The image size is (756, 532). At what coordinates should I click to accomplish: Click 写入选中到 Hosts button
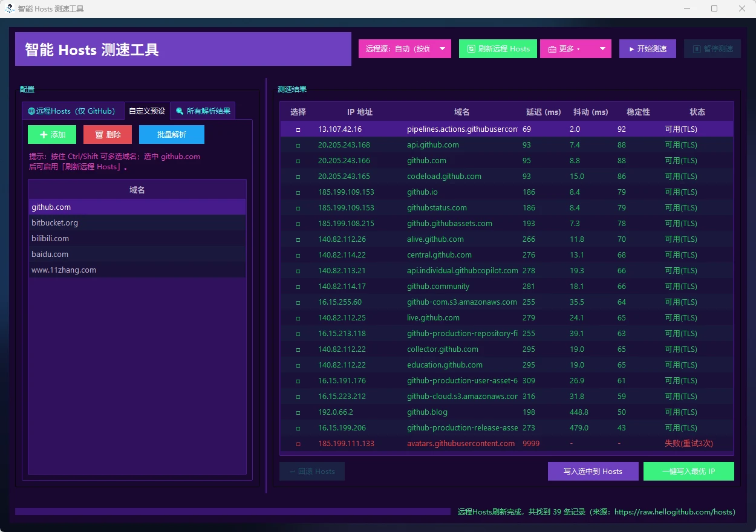coord(593,472)
